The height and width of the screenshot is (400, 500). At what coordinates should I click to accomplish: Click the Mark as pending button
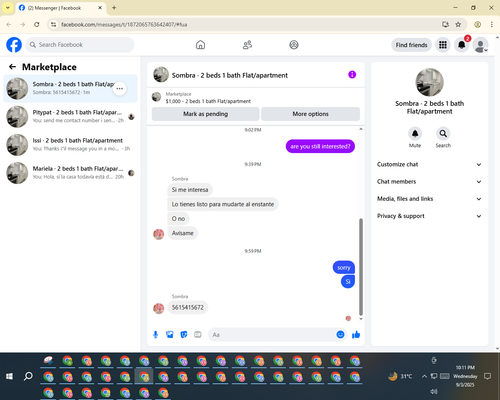click(205, 114)
